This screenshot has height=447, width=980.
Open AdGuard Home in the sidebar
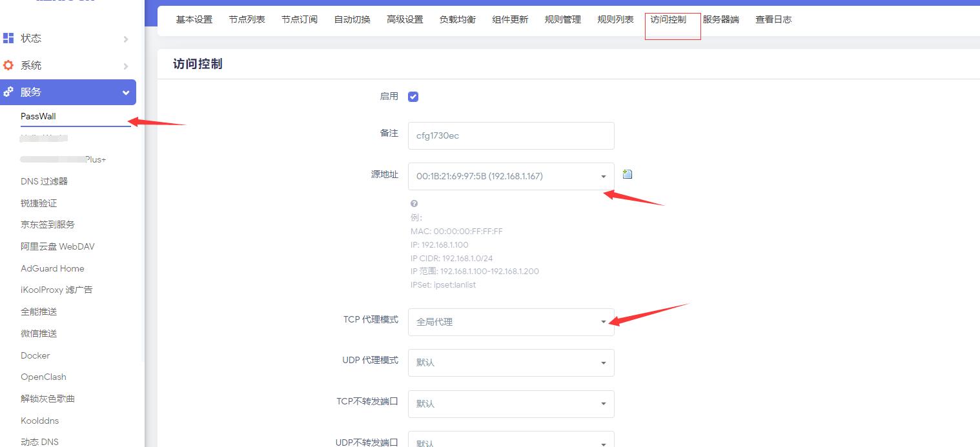(x=52, y=268)
